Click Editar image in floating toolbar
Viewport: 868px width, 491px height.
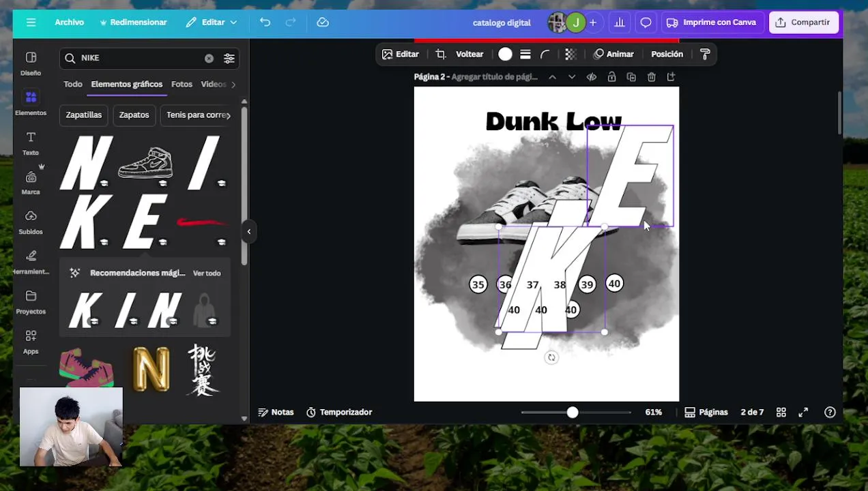tap(401, 54)
